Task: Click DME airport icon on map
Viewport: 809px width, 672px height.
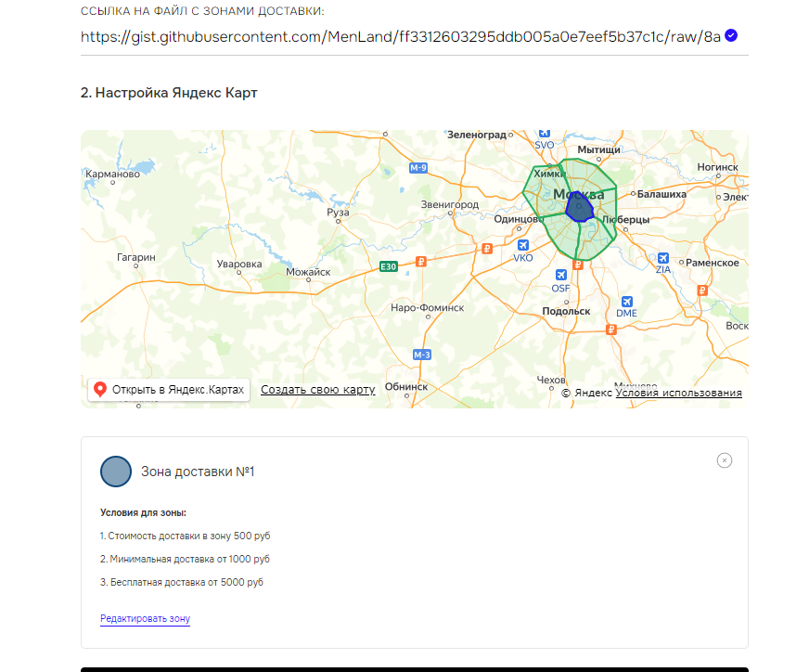Action: 627,302
